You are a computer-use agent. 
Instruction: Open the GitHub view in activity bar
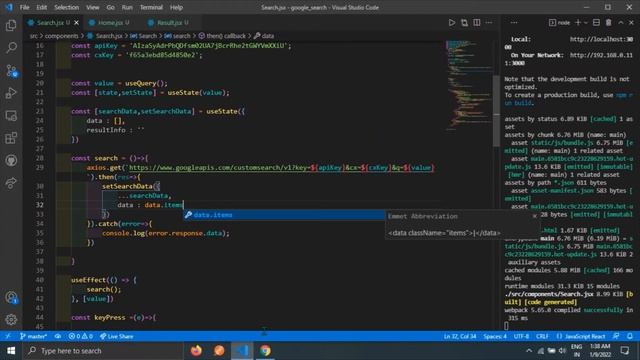click(11, 160)
